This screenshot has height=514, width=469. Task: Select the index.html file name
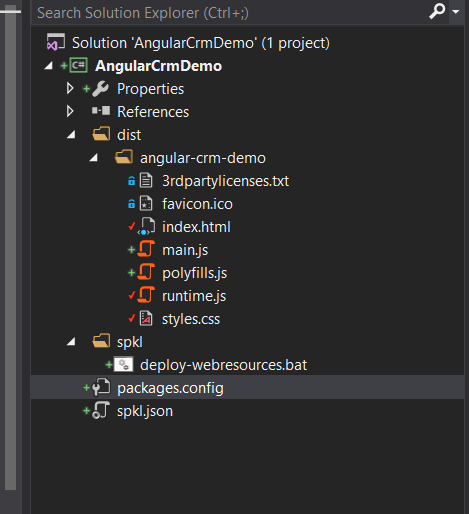pyautogui.click(x=196, y=227)
